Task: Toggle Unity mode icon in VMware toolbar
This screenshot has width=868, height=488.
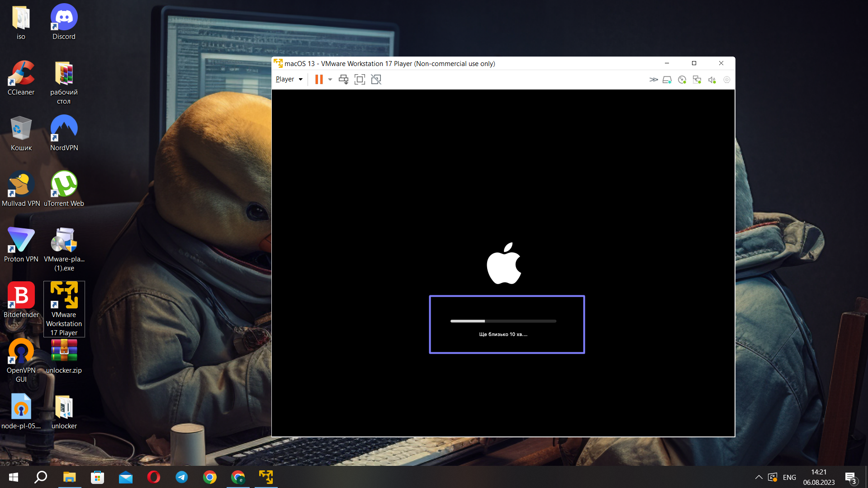Action: point(376,80)
